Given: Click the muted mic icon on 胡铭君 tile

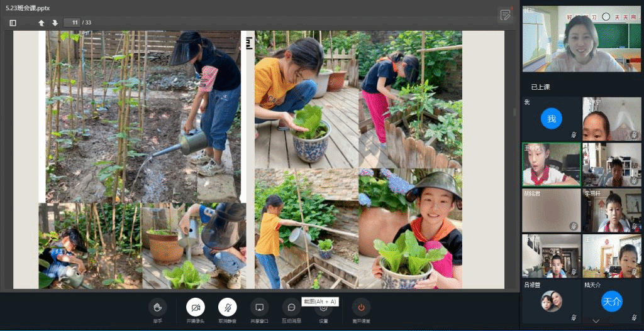Looking at the screenshot, I should 574,225.
